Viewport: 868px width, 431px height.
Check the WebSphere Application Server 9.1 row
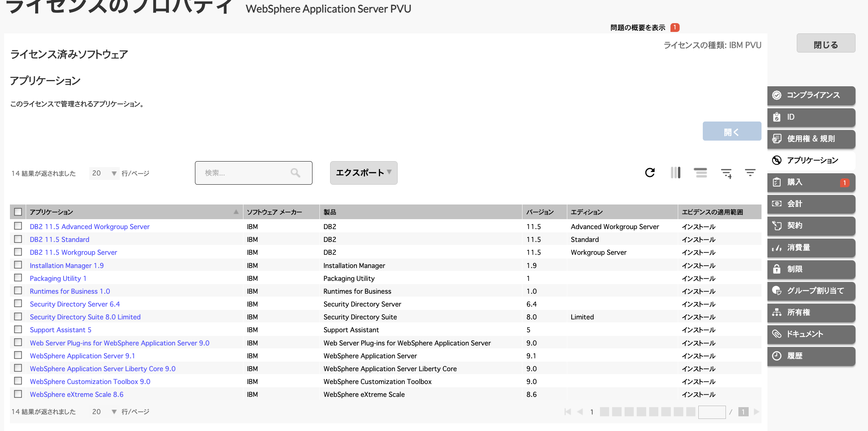pos(18,355)
